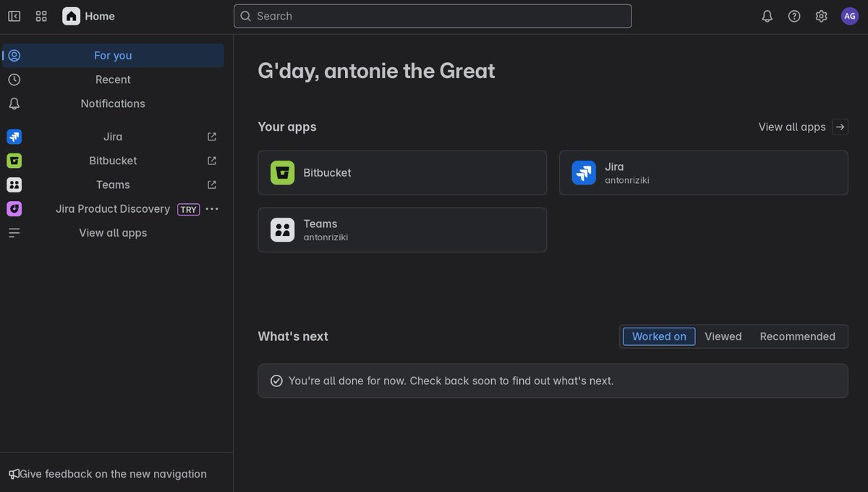Open Jira external link icon in sidebar

212,137
